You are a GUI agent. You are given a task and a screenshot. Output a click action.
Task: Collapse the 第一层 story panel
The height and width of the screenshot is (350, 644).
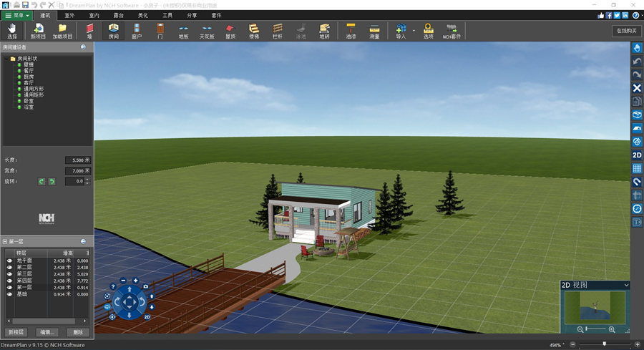(4, 241)
